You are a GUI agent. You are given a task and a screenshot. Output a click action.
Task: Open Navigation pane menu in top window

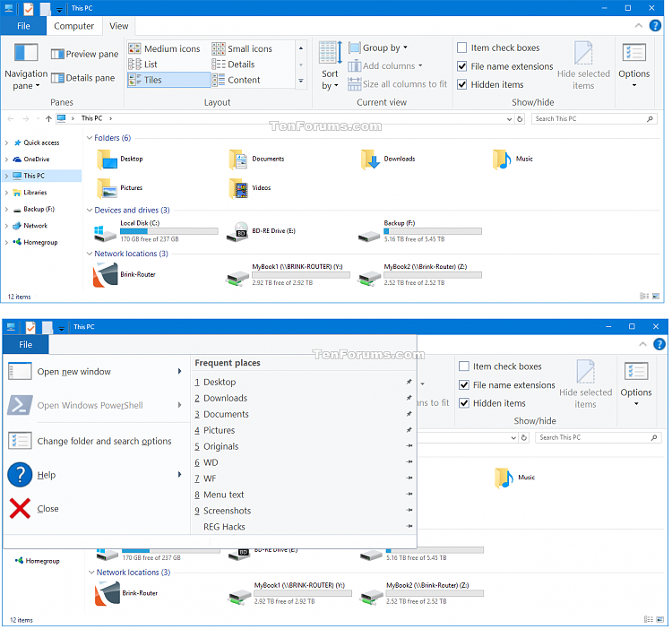coord(26,66)
